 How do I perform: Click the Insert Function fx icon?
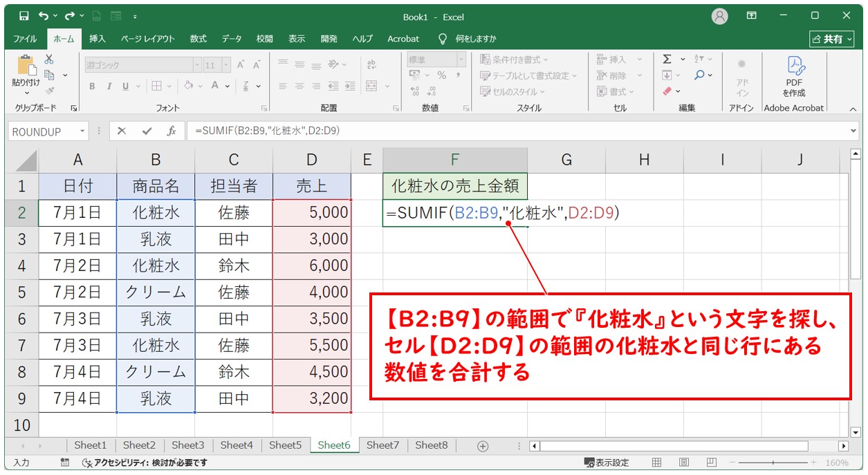171,131
